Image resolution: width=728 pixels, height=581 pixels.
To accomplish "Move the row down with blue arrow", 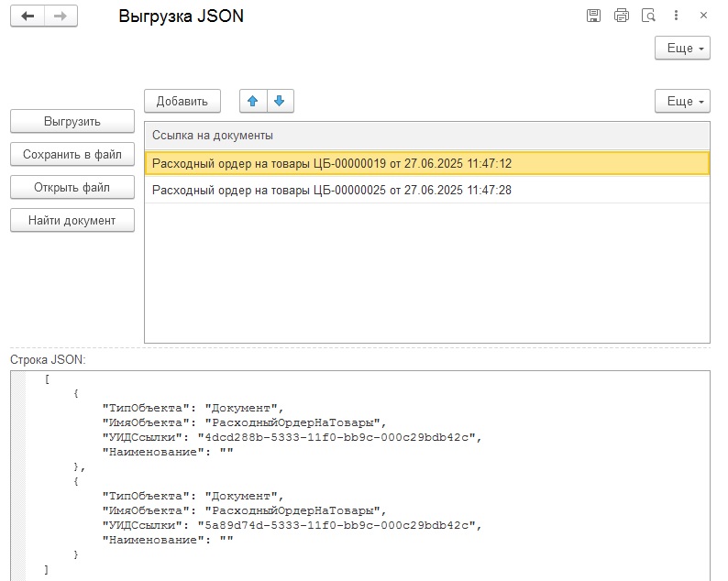I will coord(280,101).
